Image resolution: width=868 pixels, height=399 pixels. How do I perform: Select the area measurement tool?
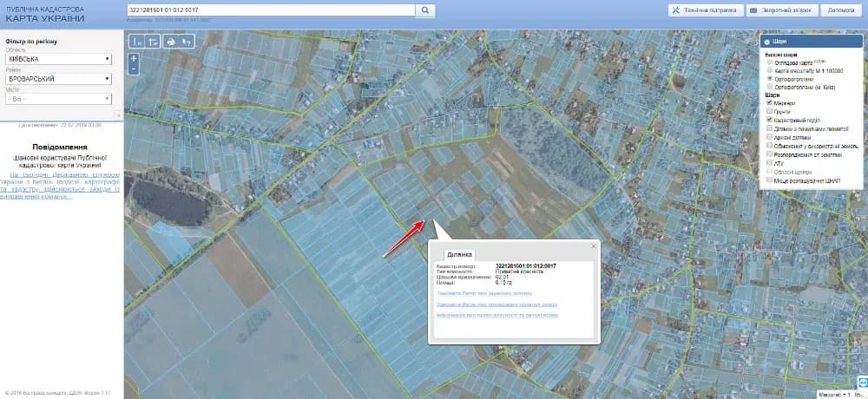coord(153,42)
